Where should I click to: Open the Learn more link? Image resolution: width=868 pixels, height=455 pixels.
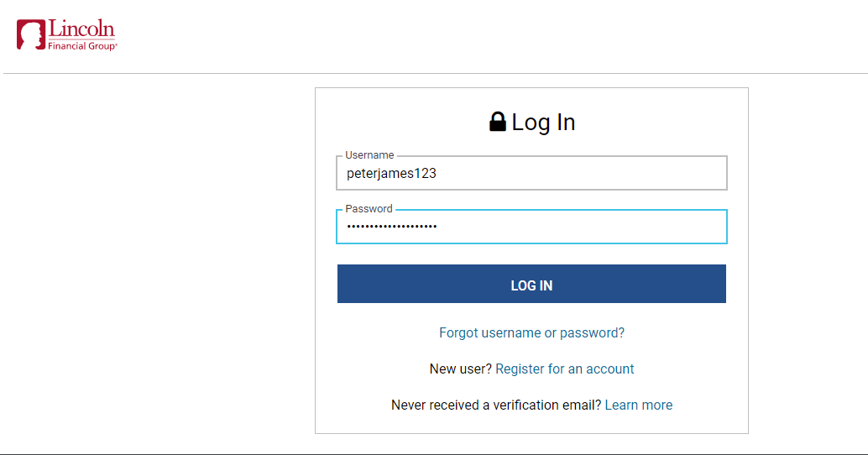638,405
